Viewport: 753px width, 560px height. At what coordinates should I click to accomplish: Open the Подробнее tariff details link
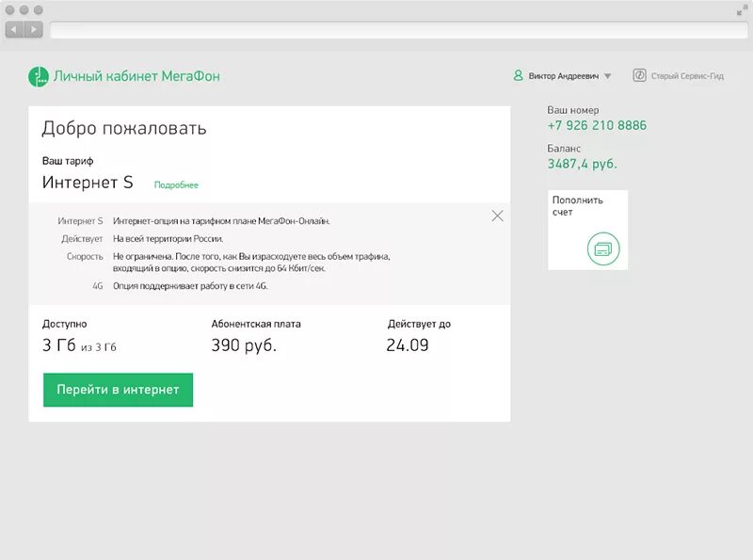coord(176,184)
